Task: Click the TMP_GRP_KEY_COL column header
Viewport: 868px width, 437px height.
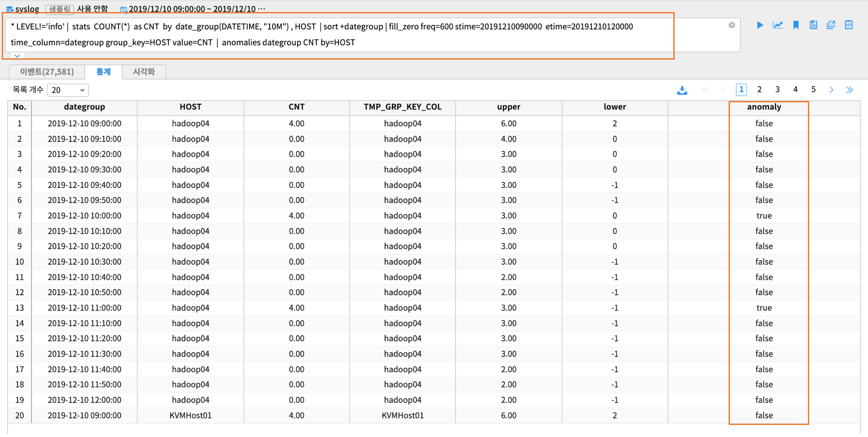Action: 403,107
